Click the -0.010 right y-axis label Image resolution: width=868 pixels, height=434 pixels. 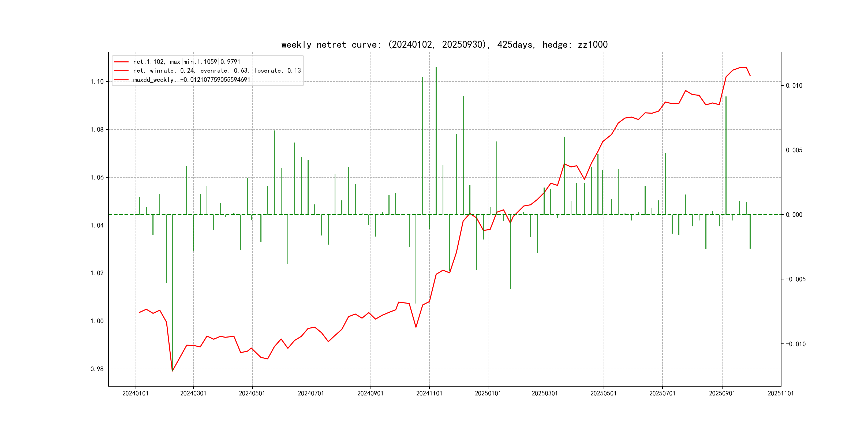coord(796,344)
